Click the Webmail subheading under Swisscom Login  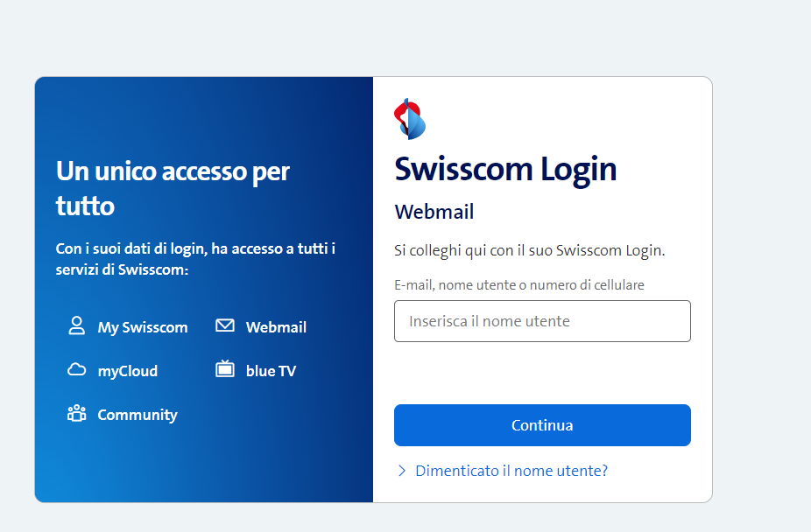pos(434,212)
